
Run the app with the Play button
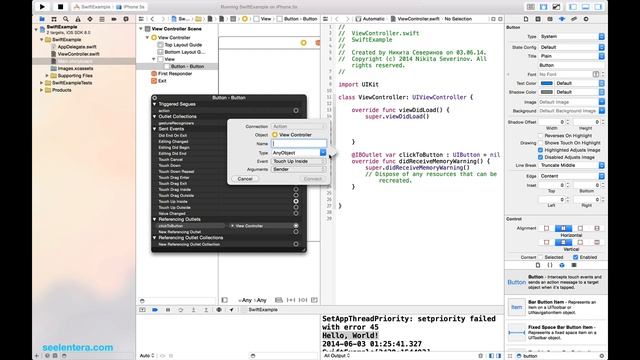pyautogui.click(x=42, y=7)
